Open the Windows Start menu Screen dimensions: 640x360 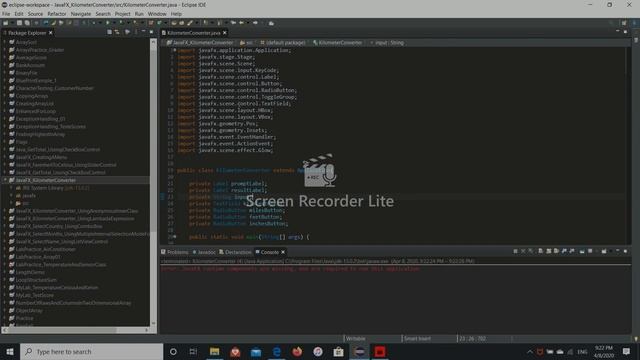(10, 351)
